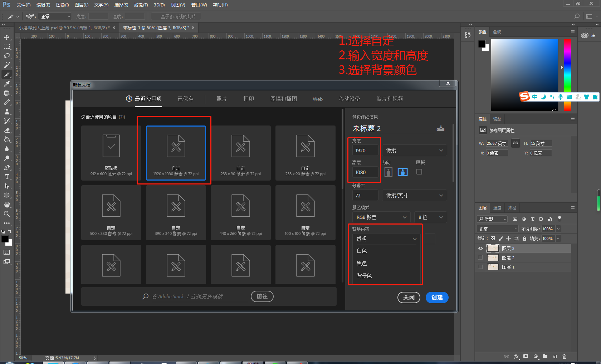This screenshot has height=364, width=601.
Task: Open the 不透明度 opacity dropdown arrow
Action: click(x=558, y=229)
